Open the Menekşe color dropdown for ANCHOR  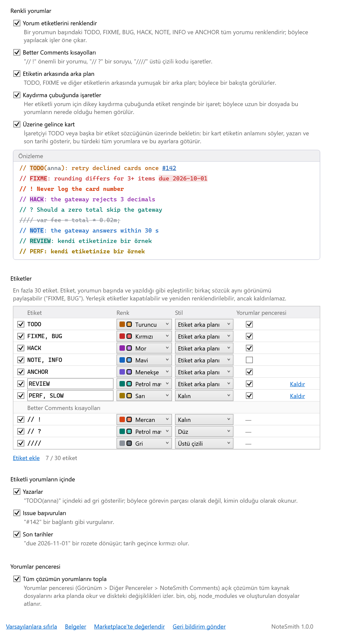[x=144, y=372]
